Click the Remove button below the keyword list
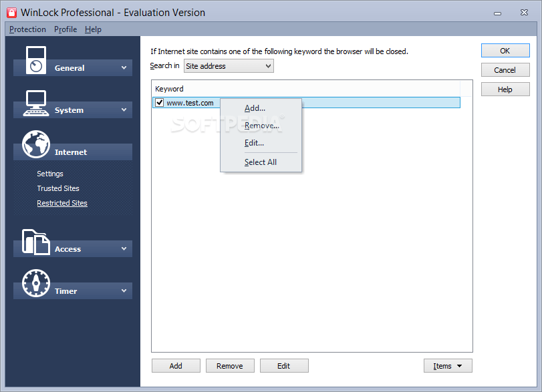Image resolution: width=542 pixels, height=392 pixels. pos(230,365)
